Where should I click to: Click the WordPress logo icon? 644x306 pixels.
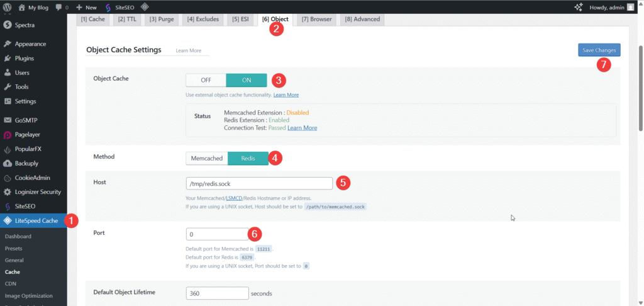(8, 7)
